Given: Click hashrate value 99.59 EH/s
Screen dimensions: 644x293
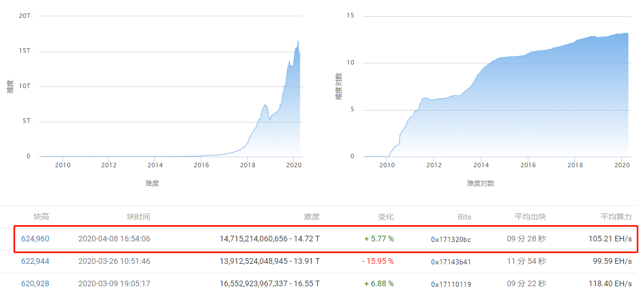Looking at the screenshot, I should click(x=612, y=261).
